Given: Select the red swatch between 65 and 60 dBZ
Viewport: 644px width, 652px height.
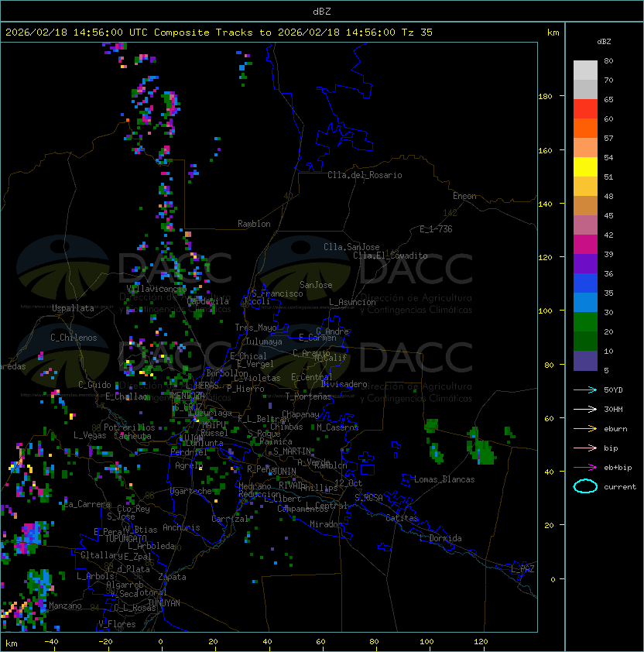Looking at the screenshot, I should (x=585, y=109).
